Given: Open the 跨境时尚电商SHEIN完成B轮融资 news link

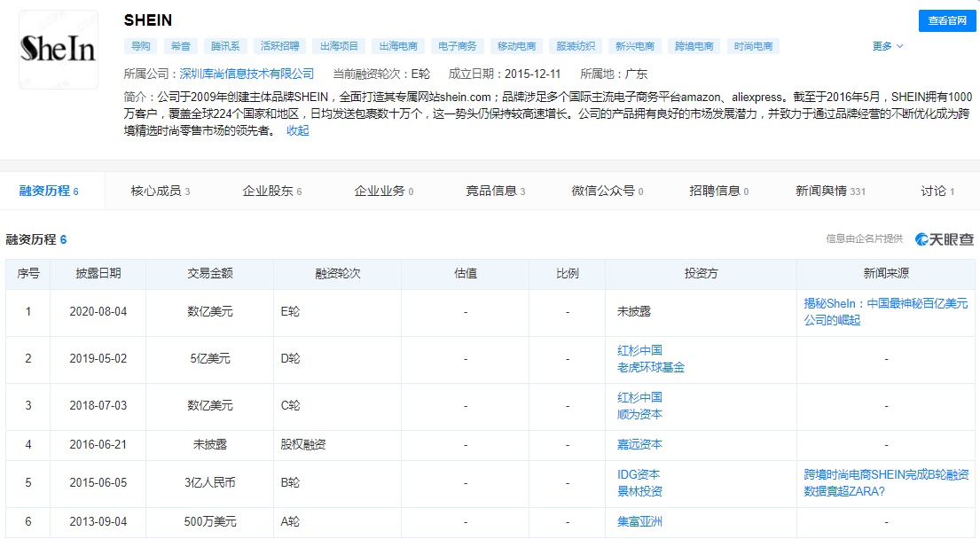Looking at the screenshot, I should pos(886,482).
